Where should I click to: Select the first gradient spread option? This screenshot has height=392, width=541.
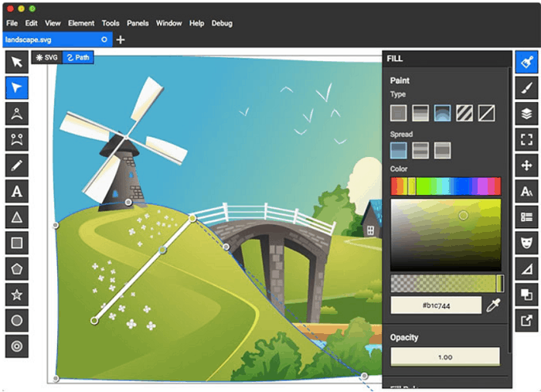(x=398, y=151)
